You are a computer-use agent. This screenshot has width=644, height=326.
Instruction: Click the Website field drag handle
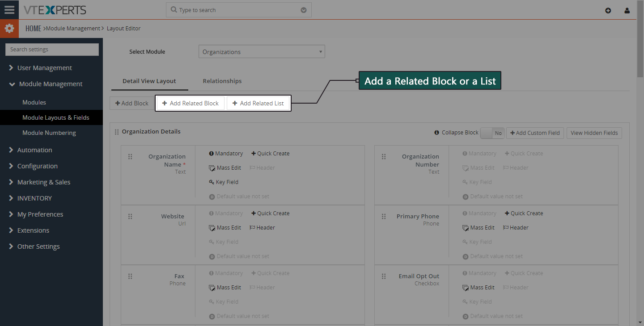pos(130,217)
